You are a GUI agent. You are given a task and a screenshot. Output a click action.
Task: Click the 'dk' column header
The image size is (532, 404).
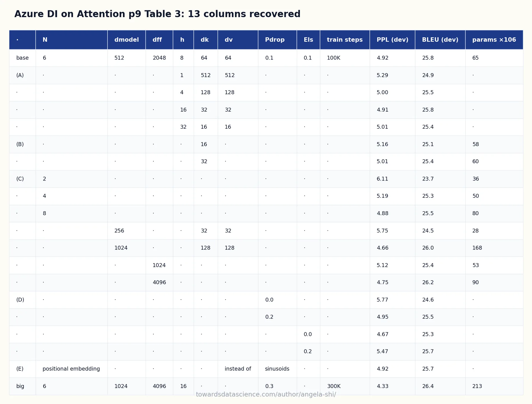(x=206, y=40)
